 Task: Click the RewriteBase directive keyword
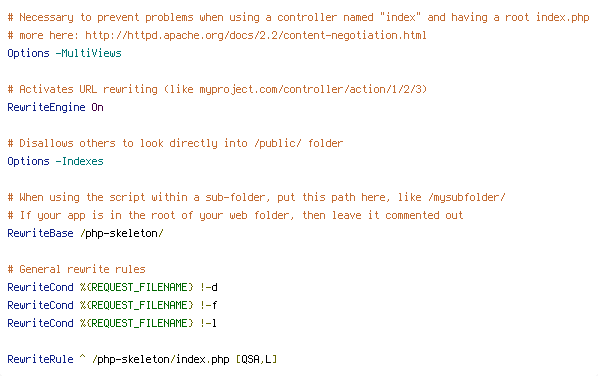40,233
